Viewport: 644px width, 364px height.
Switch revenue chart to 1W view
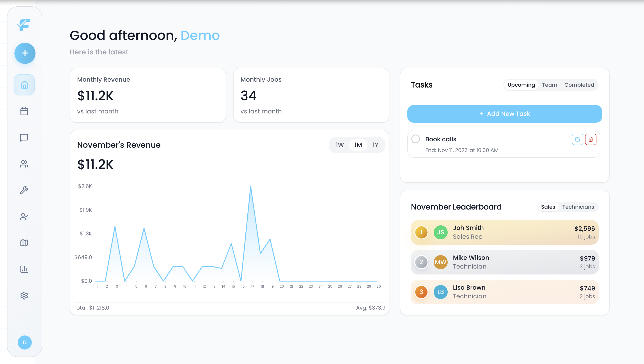(x=339, y=145)
